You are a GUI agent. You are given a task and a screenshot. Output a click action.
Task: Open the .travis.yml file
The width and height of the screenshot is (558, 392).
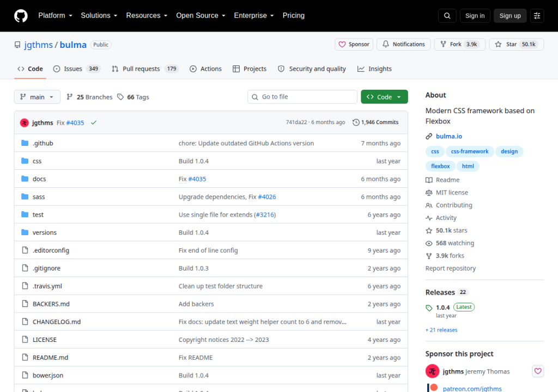47,286
